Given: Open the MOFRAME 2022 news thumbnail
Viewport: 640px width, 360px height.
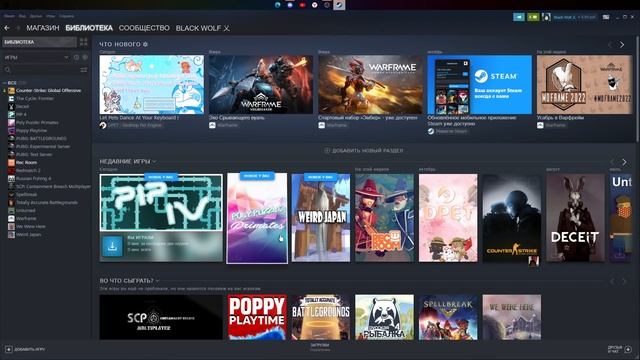Looking at the screenshot, I should click(x=584, y=84).
